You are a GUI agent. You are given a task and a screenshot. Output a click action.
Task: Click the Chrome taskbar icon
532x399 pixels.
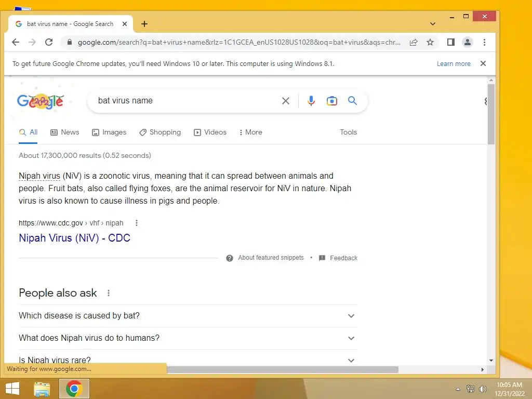click(74, 389)
